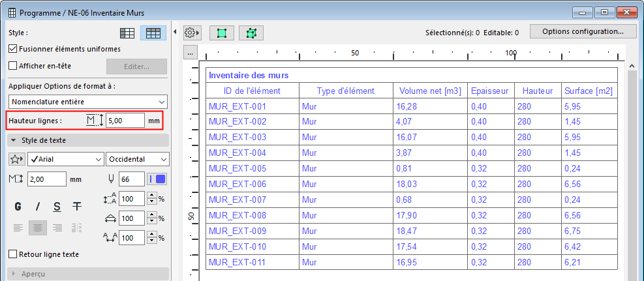The width and height of the screenshot is (644, 281).
Task: Select the Type d'élément column header
Action: pos(346,91)
